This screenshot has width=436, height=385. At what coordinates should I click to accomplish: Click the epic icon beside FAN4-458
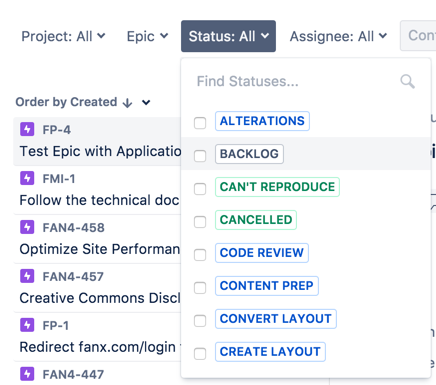tap(27, 227)
